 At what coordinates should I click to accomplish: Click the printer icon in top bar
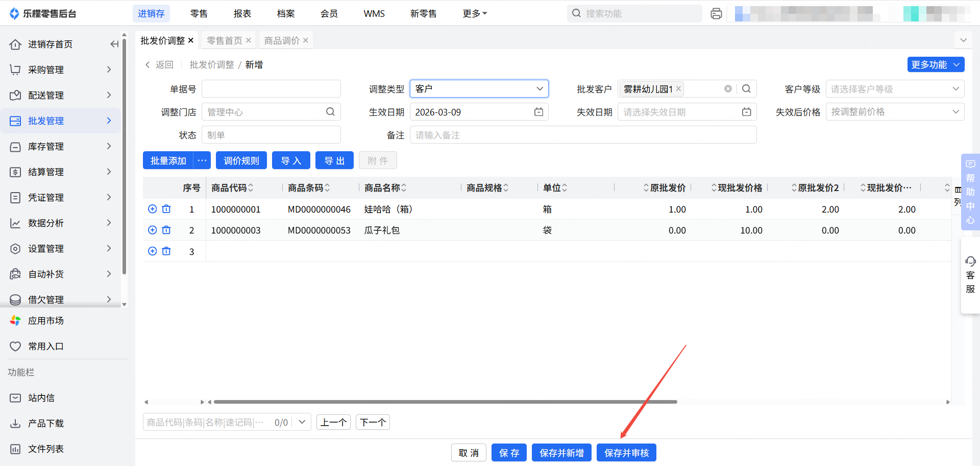click(x=716, y=14)
